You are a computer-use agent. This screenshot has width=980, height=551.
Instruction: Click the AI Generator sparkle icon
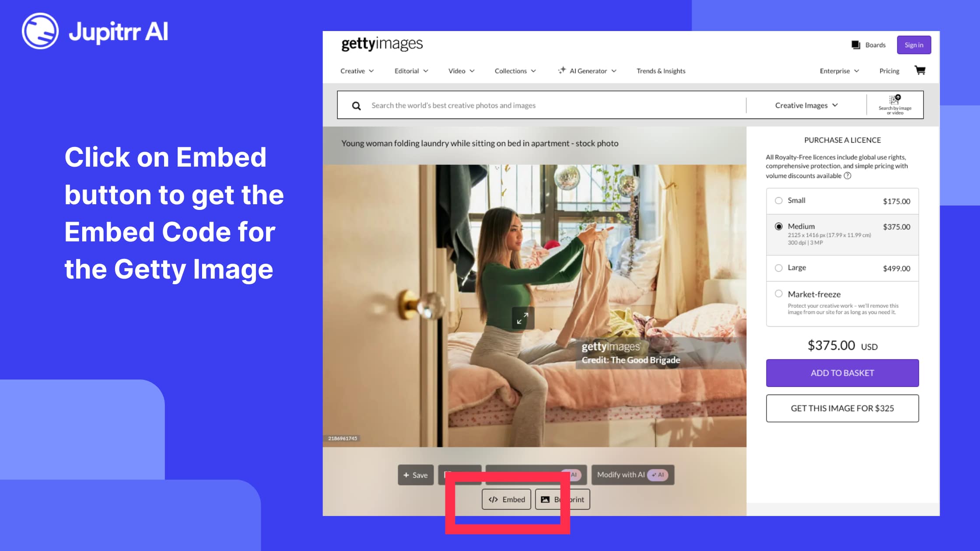[562, 70]
